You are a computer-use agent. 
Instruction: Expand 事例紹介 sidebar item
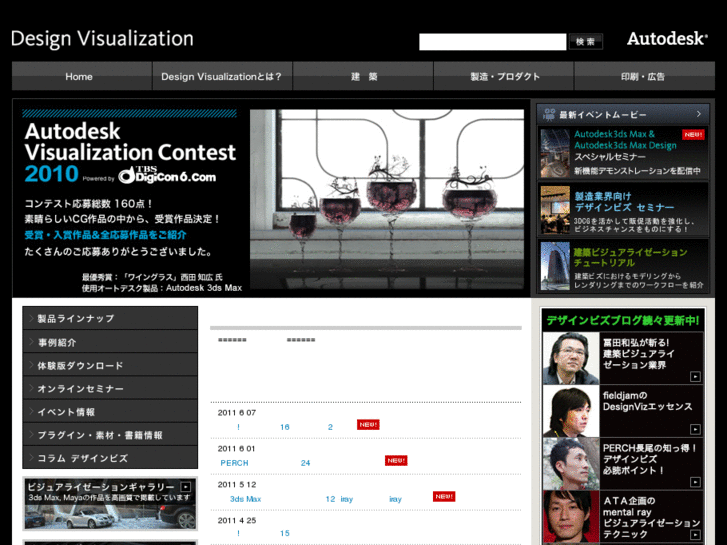pyautogui.click(x=110, y=342)
